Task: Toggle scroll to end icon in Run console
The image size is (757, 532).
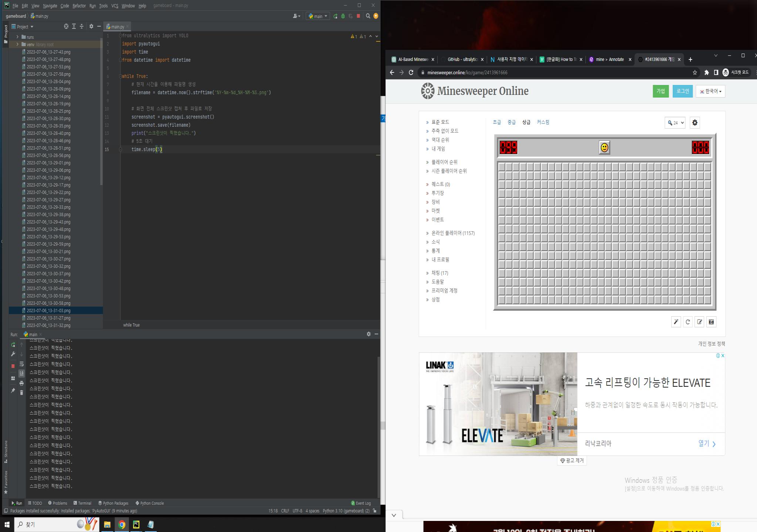Action: [21, 373]
